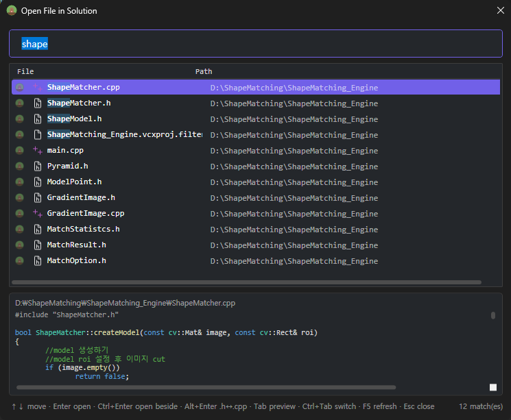Click the white square at preview corner
The height and width of the screenshot is (420, 511).
[x=493, y=387]
